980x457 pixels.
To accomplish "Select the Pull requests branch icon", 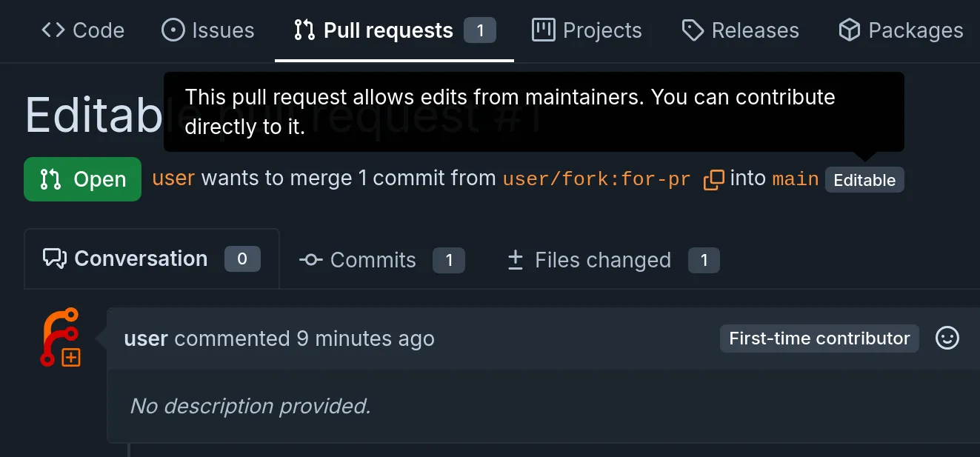I will tap(304, 30).
